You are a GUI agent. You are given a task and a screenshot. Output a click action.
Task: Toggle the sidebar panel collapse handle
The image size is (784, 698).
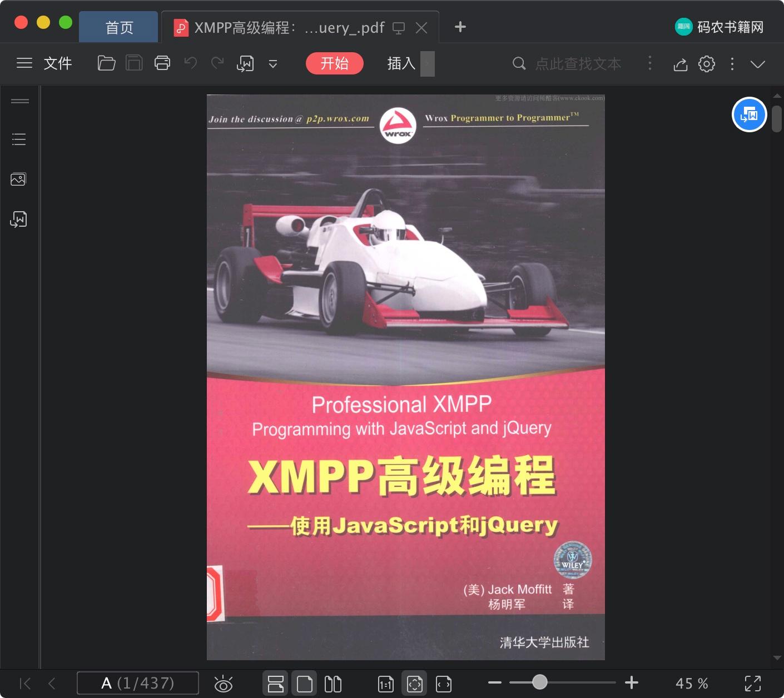point(20,101)
